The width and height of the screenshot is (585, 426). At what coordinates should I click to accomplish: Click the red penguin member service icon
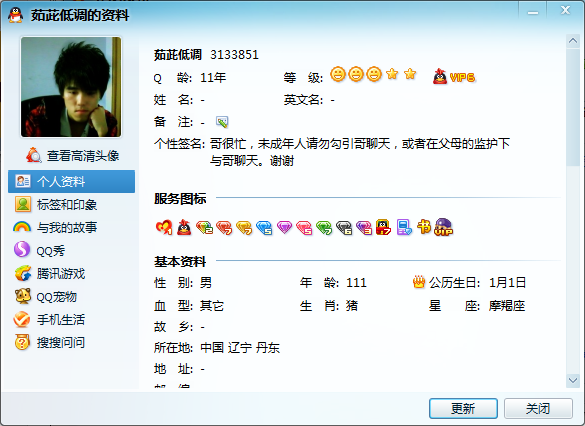184,227
